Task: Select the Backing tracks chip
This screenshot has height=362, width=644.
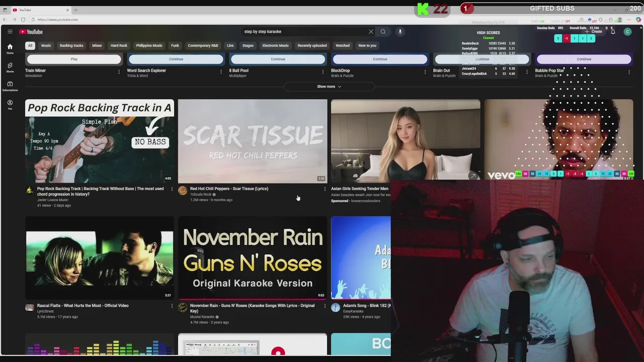Action: pyautogui.click(x=71, y=45)
